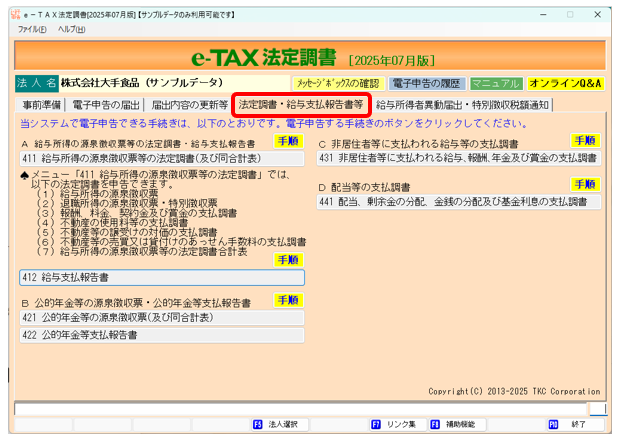Image resolution: width=620 pixels, height=440 pixels.
Task: Switch to the 事前準備 tab
Action: (42, 104)
